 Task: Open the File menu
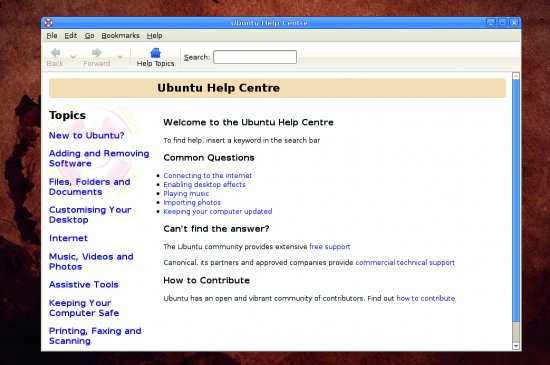click(x=52, y=36)
